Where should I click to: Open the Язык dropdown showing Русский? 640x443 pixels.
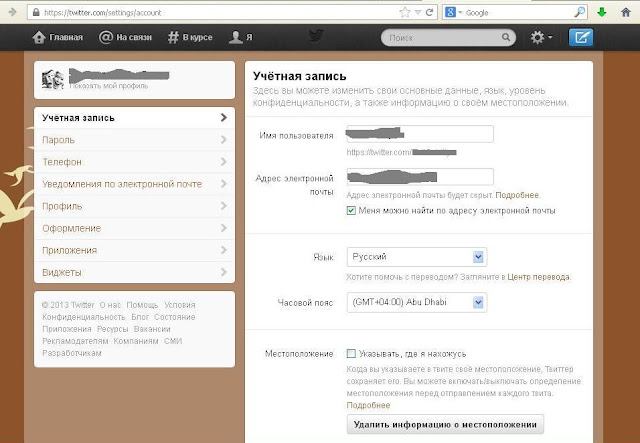[x=417, y=257]
